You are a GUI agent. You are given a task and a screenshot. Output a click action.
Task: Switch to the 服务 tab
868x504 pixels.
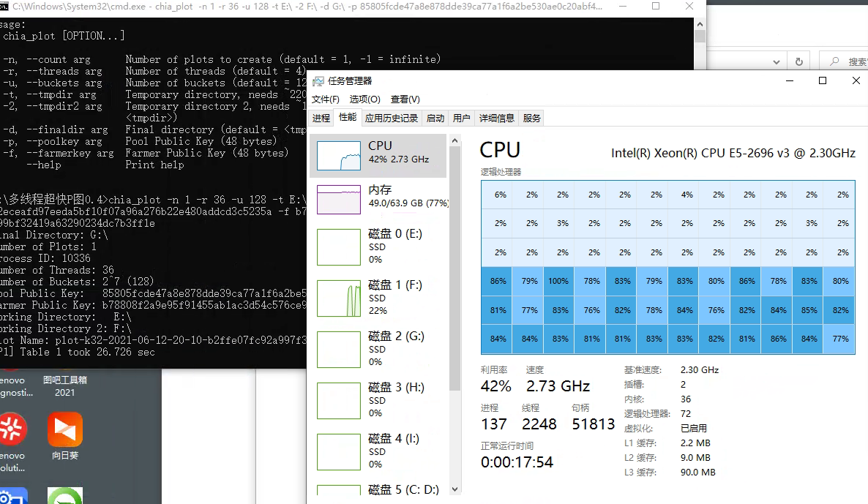click(531, 118)
